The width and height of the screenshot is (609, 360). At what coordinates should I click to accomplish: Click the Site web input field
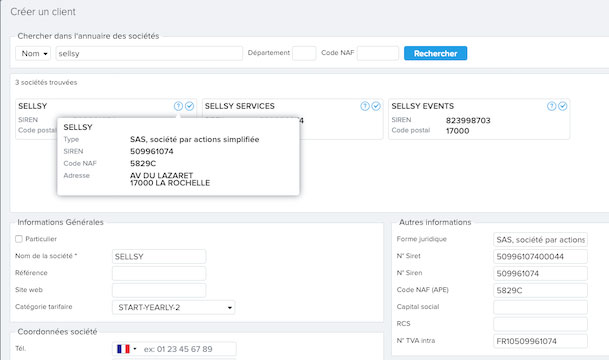[x=159, y=290]
